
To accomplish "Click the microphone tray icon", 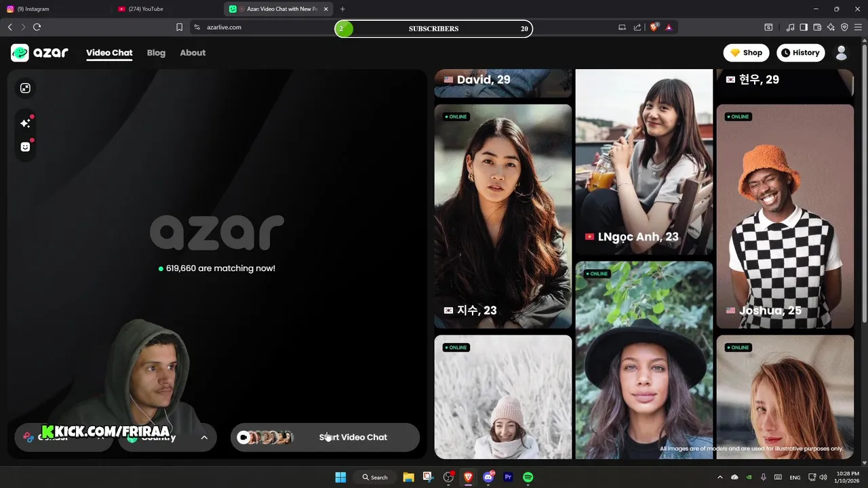I will (764, 477).
